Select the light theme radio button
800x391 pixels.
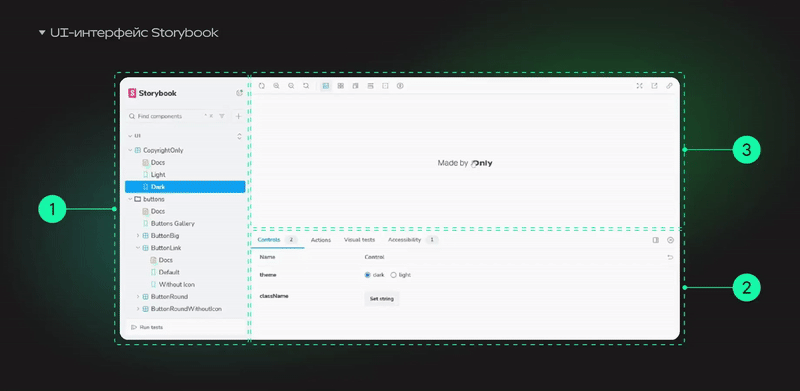(x=393, y=275)
